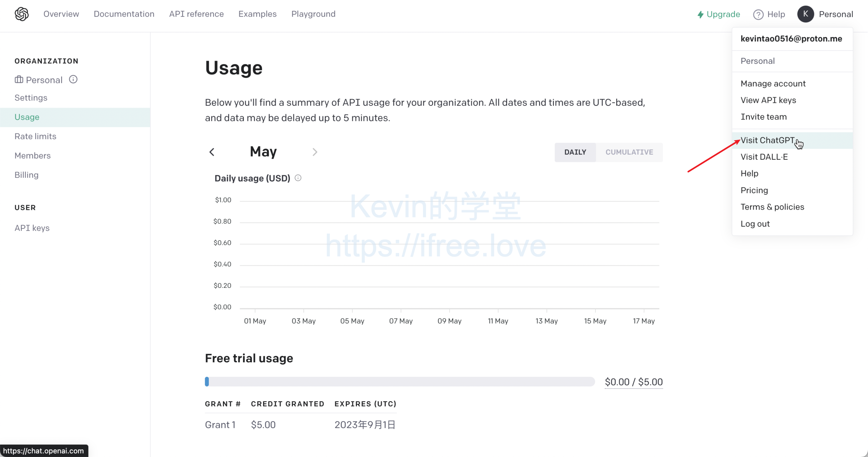Screen dimensions: 868x457
Task: Click the 2023年9月1日 expiry date cell
Action: [x=365, y=424]
